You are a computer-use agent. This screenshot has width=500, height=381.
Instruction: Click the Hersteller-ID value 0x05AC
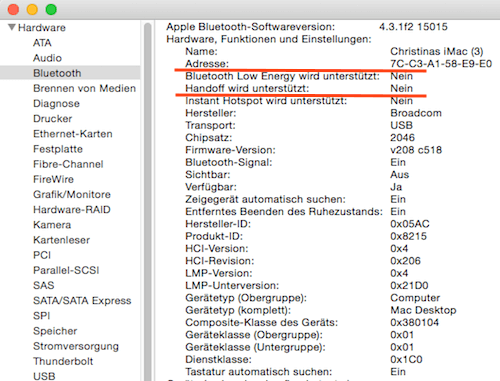[x=410, y=224]
